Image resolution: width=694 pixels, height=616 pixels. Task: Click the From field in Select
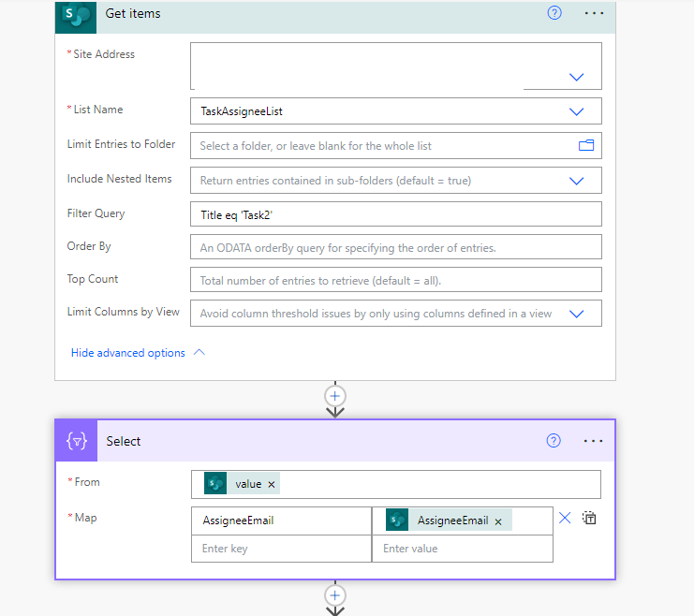coord(395,484)
